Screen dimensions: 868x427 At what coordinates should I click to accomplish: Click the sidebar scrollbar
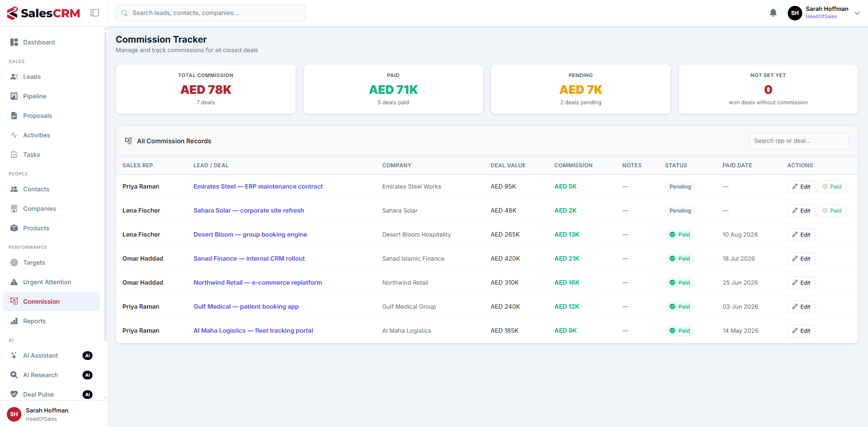(x=106, y=186)
